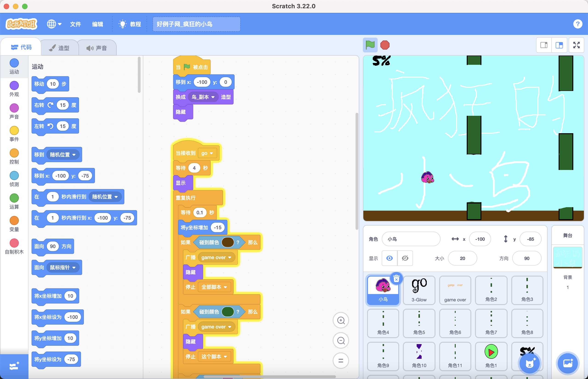The height and width of the screenshot is (379, 588).
Task: Click the project title field
Action: [x=196, y=24]
